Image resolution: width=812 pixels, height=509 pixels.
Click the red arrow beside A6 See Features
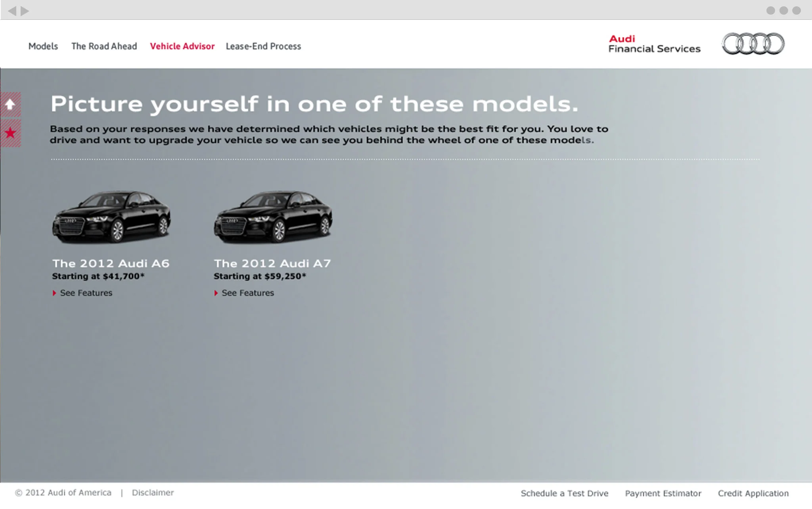(54, 293)
